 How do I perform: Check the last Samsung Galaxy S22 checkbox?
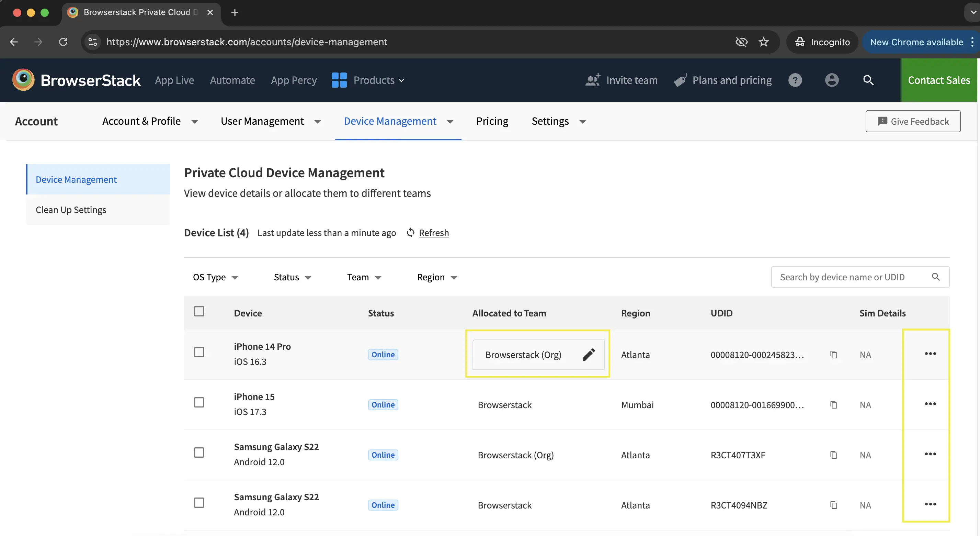[x=200, y=502]
